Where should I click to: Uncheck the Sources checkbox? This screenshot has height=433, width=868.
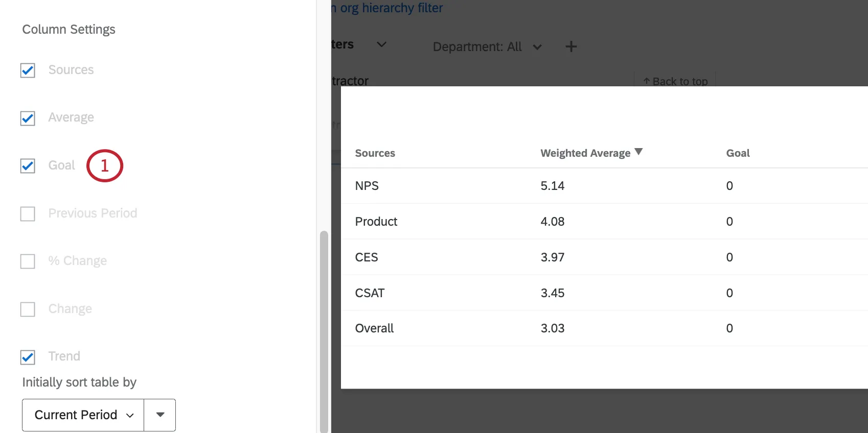[28, 70]
